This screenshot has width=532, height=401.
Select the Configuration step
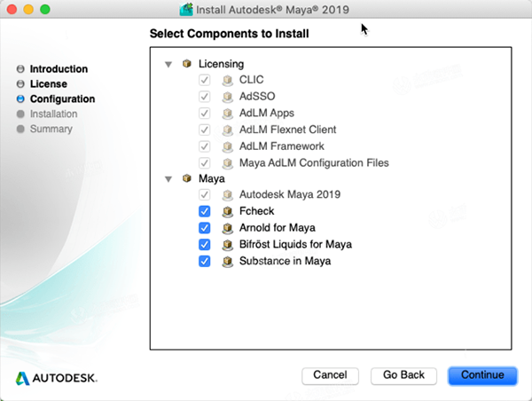coord(62,98)
